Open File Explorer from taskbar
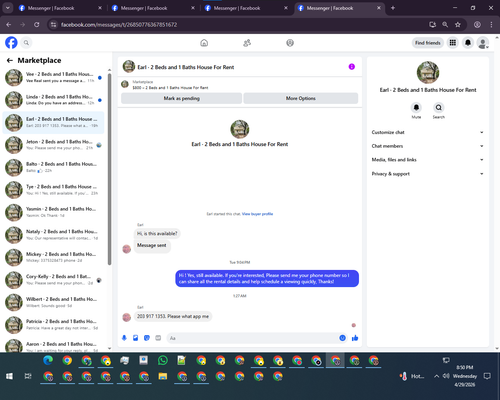 click(163, 376)
